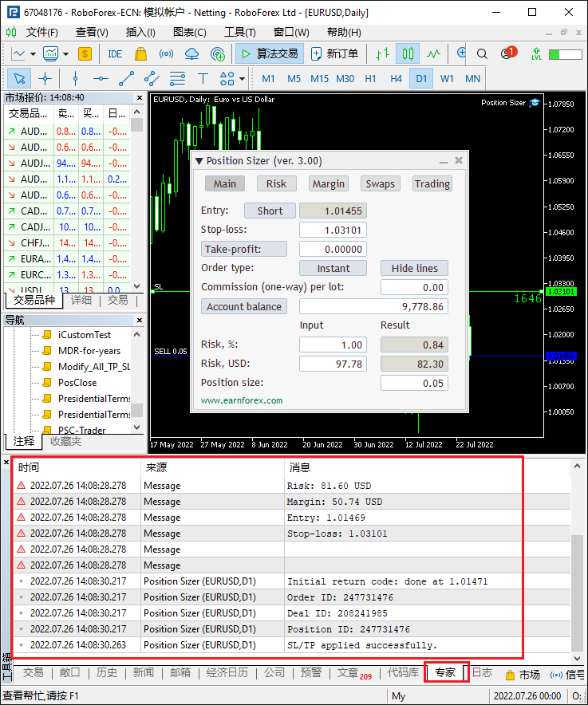The image size is (588, 705).
Task: Open the search magnifier icon
Action: click(482, 54)
